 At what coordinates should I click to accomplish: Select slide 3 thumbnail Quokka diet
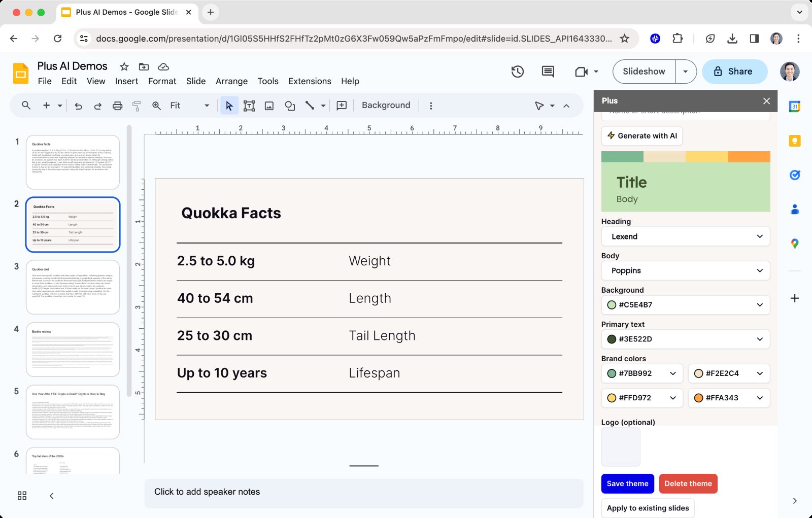(73, 287)
